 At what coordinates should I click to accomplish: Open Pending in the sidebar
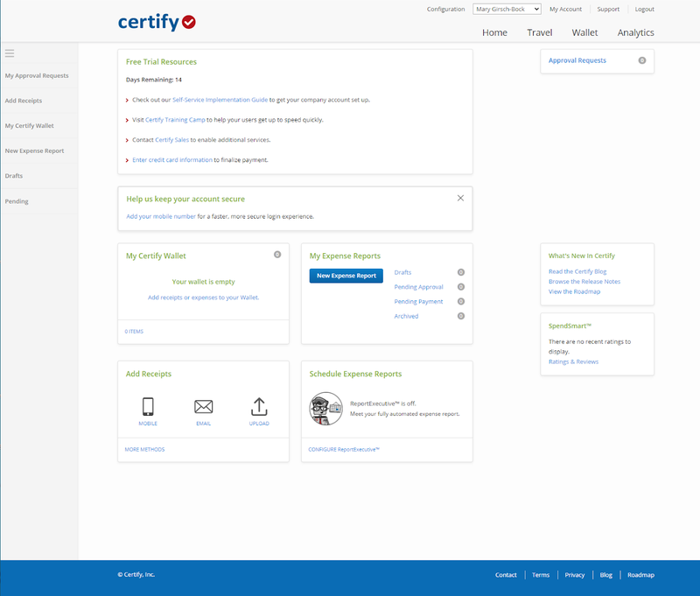pos(17,201)
